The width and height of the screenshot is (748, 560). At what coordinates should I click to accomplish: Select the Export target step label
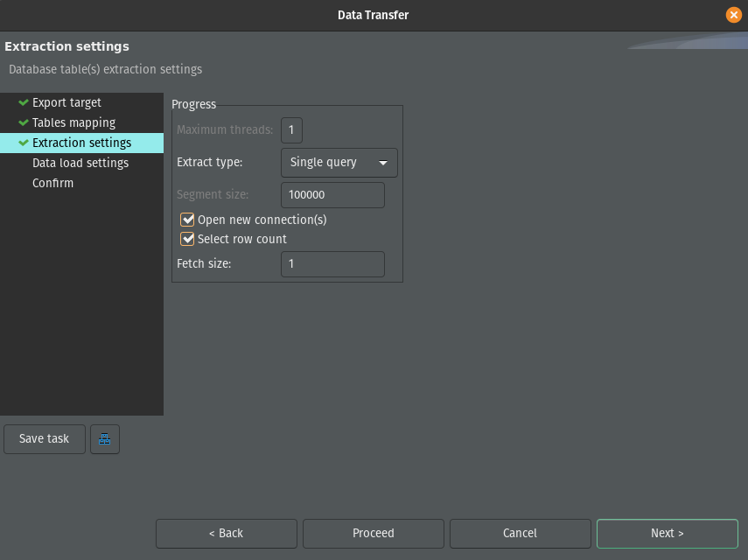point(66,102)
